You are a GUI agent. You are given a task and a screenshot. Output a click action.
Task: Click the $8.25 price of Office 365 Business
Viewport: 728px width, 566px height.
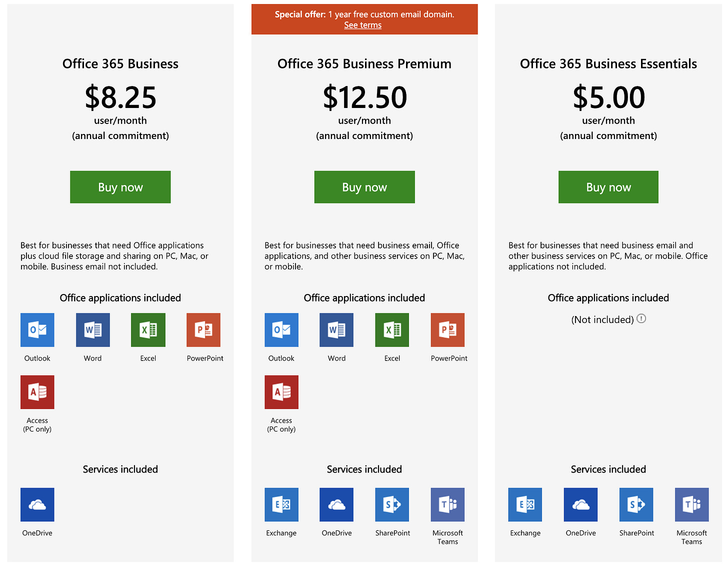[x=120, y=97]
